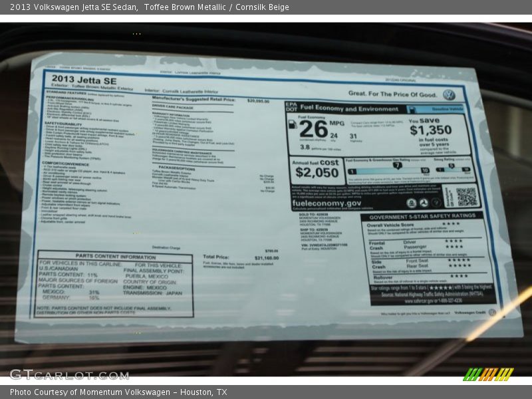Screen dimensions: 532x399
Task: Click the '24' city MPG number
Action: point(334,136)
